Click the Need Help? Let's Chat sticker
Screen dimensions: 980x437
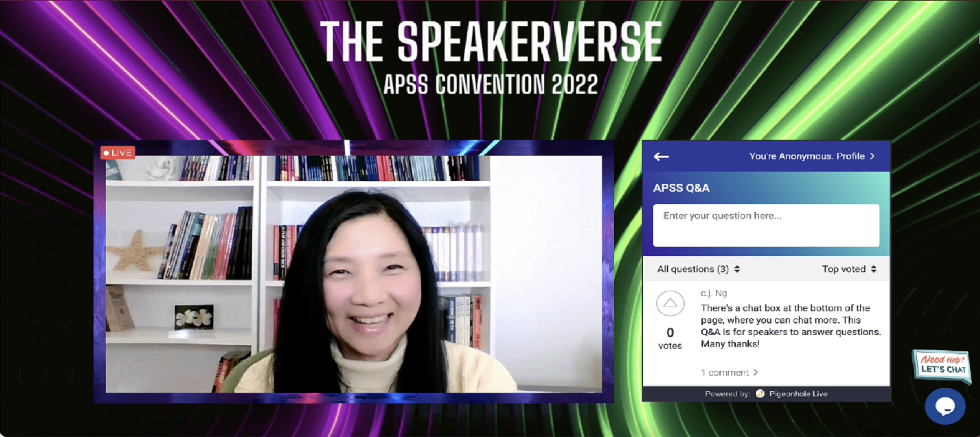coord(942,365)
